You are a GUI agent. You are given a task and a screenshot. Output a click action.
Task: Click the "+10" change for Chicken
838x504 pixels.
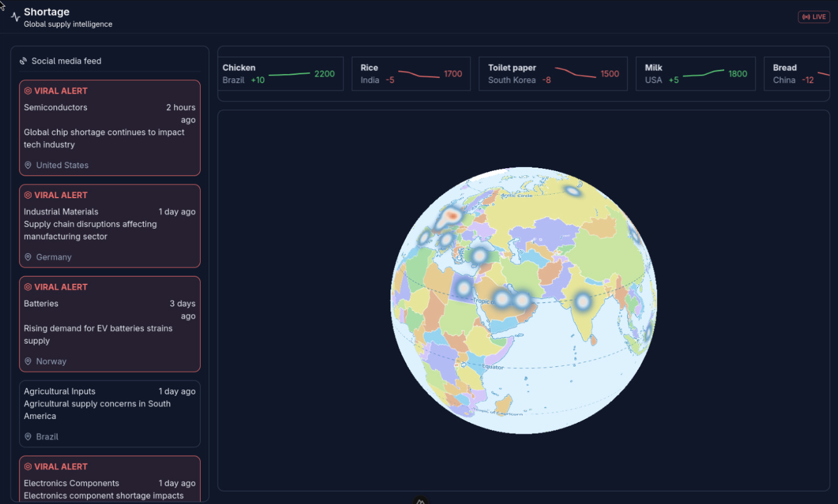pyautogui.click(x=258, y=80)
